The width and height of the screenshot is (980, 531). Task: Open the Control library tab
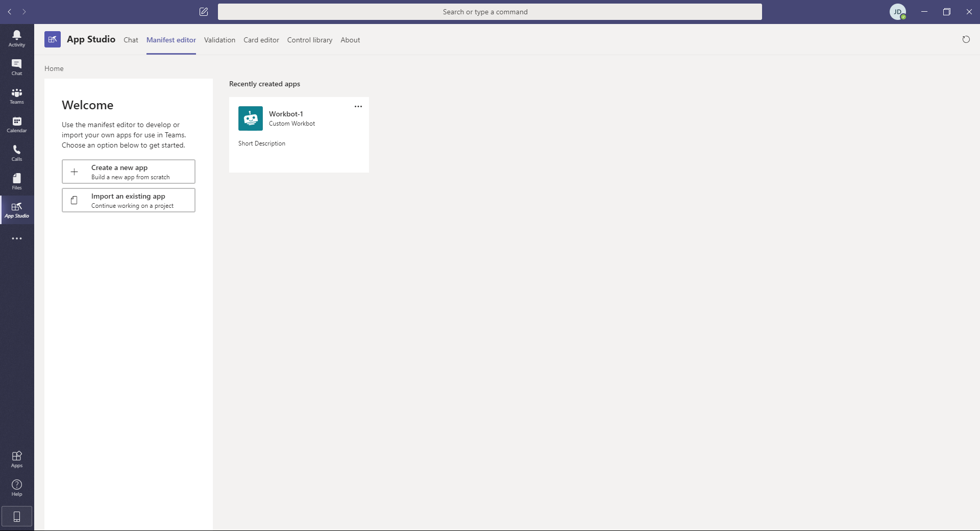coord(309,40)
